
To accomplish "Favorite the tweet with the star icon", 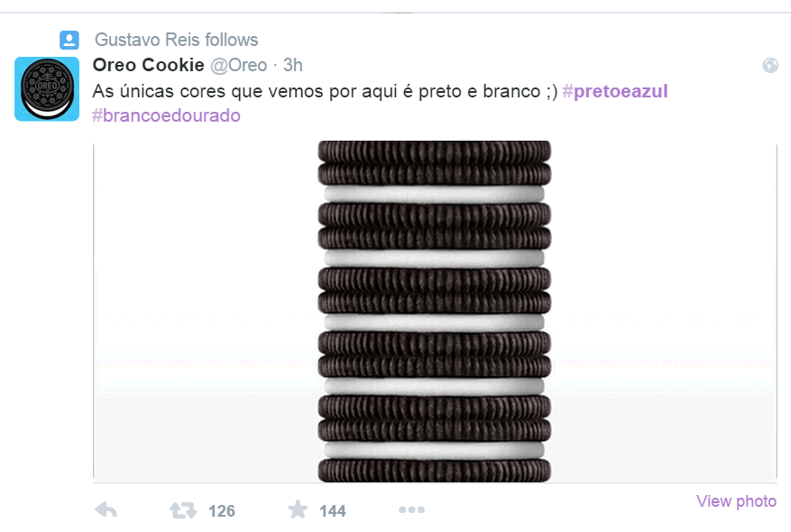I will [x=298, y=509].
